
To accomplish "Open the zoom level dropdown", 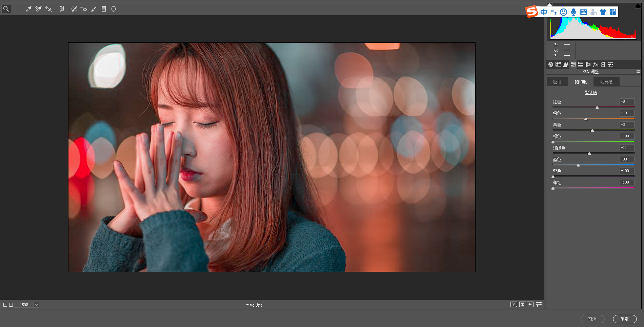I will click(36, 305).
